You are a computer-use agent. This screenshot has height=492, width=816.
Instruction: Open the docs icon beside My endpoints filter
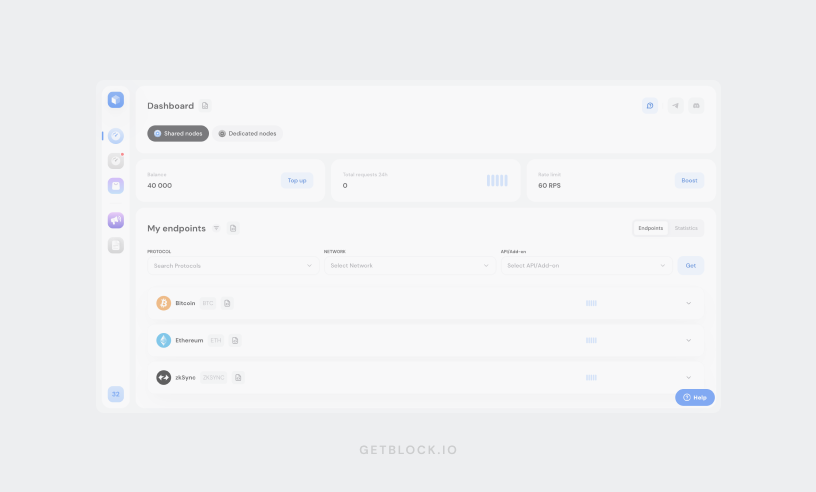point(233,228)
